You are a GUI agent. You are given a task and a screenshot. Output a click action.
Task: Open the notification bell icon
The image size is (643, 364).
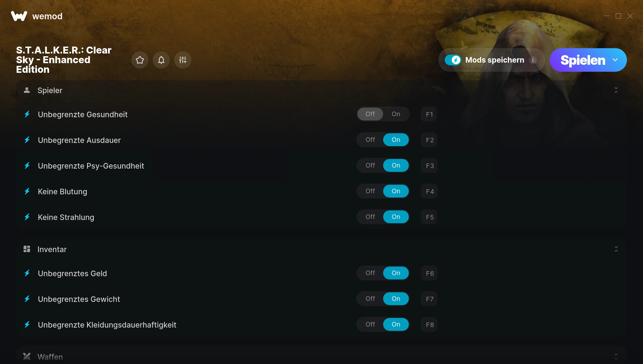coord(161,60)
